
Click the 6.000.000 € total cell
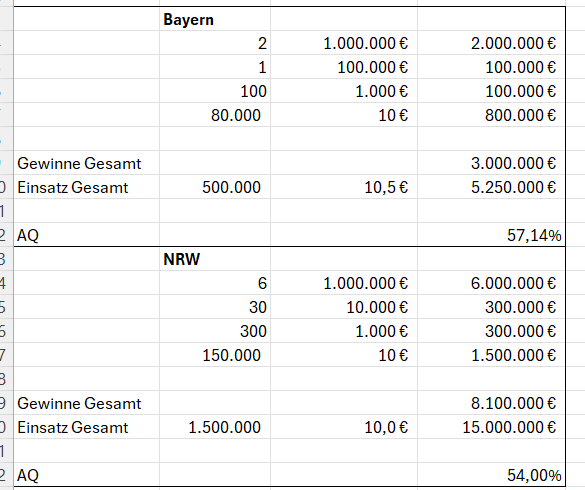pos(491,283)
